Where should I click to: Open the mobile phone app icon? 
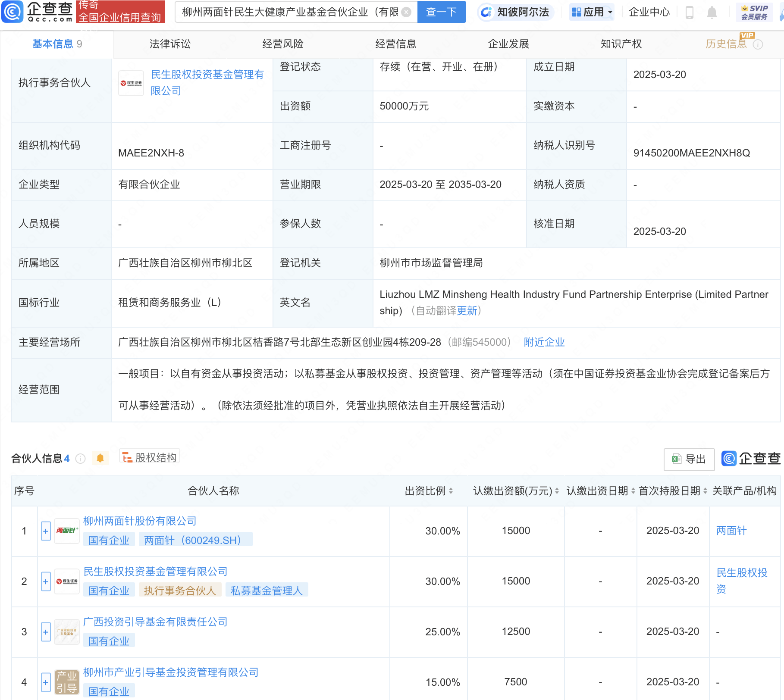click(689, 12)
